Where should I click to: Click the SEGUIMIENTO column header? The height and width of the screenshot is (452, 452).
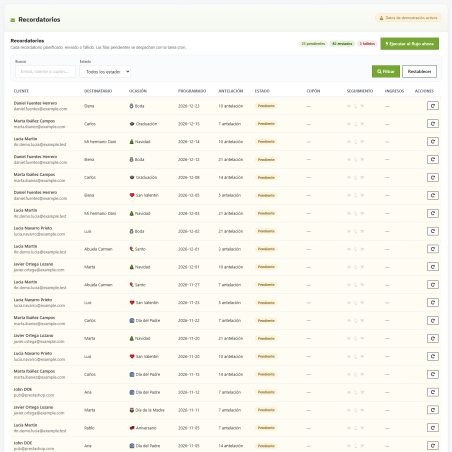tap(360, 91)
